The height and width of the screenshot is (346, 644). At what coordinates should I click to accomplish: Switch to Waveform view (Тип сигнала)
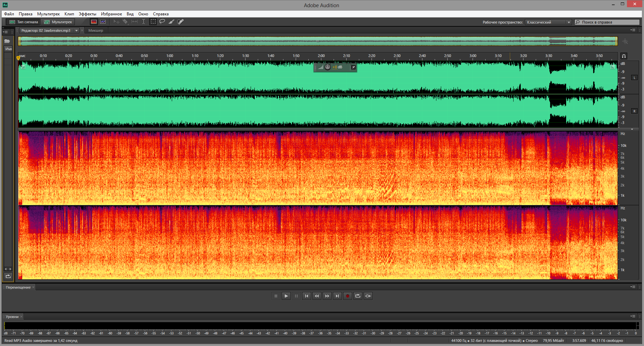23,22
